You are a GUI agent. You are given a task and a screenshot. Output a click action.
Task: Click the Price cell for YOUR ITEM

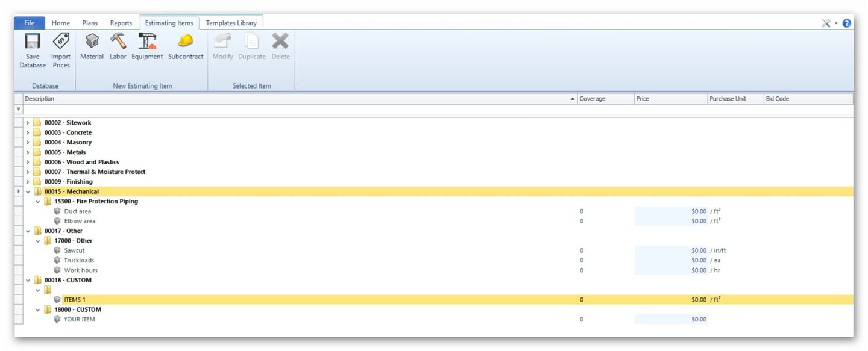tap(671, 319)
